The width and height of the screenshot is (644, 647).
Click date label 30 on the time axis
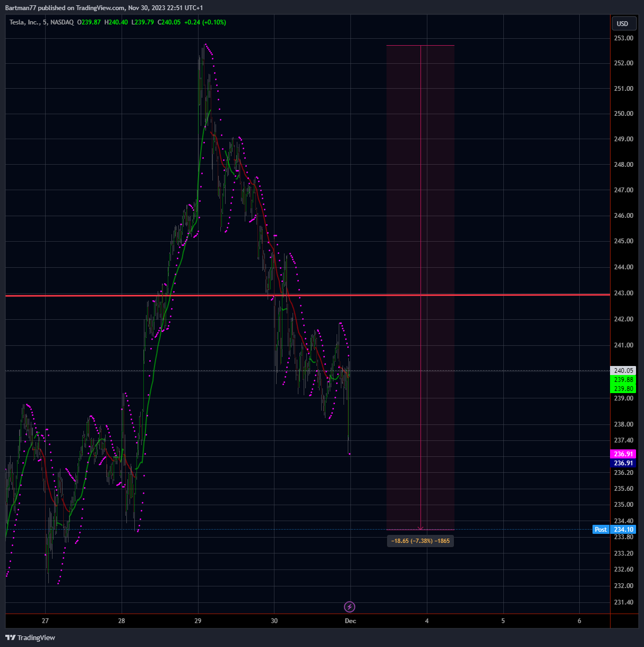click(274, 621)
